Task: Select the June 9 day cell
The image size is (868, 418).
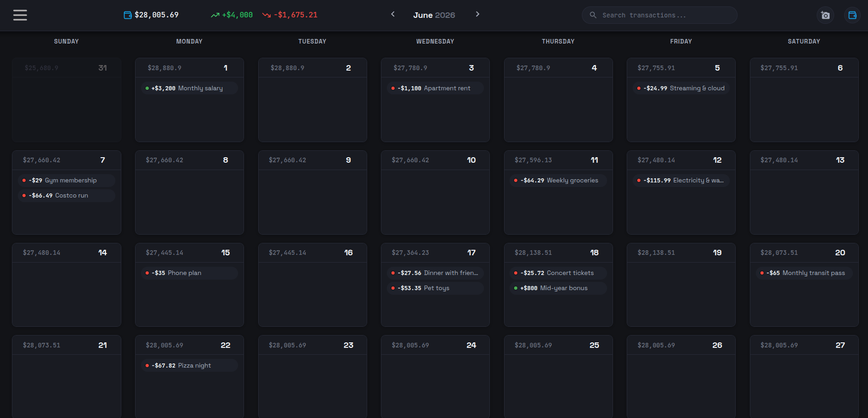Action: tap(312, 192)
